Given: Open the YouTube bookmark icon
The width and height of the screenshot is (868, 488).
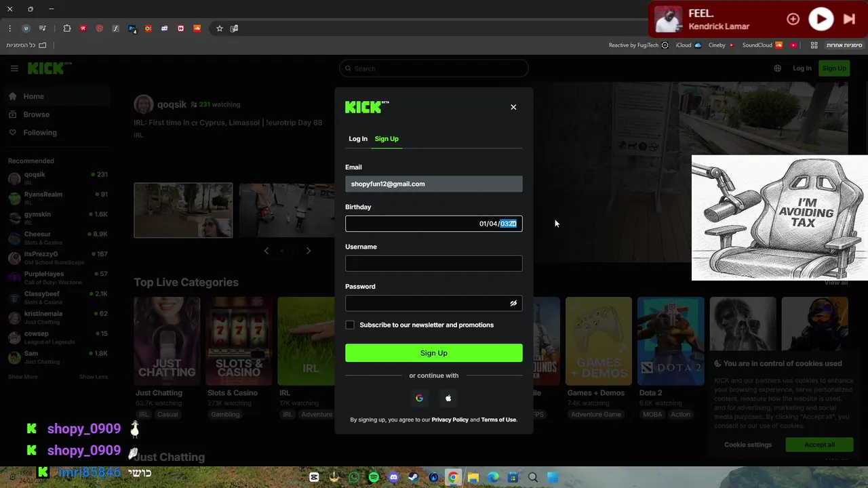Looking at the screenshot, I should [793, 45].
